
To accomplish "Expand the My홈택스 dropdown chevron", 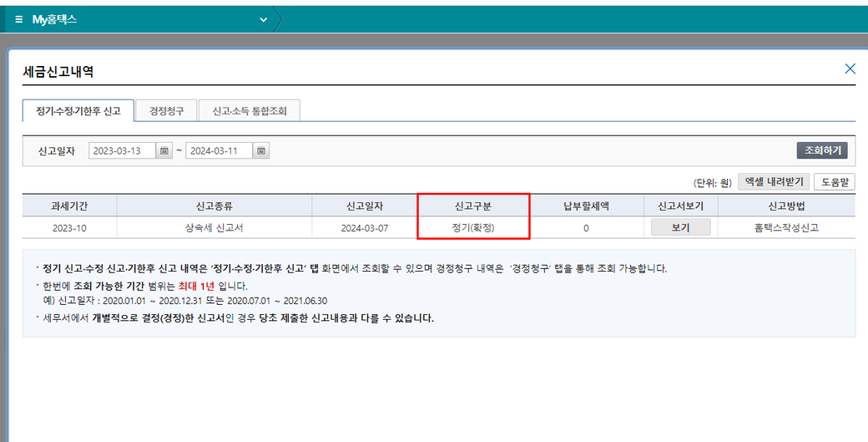I will [x=264, y=19].
